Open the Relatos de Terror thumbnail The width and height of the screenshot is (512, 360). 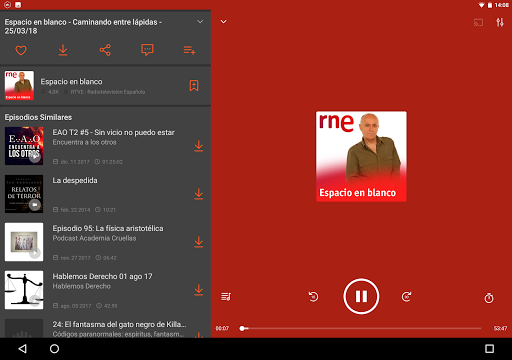point(24,194)
